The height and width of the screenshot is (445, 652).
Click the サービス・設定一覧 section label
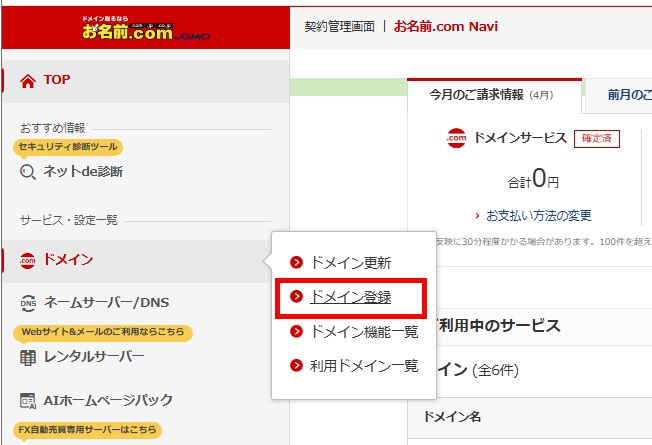pos(69,220)
